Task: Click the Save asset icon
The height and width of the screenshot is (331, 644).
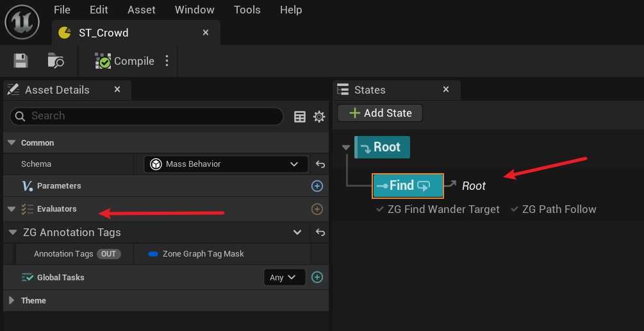Action: [21, 61]
